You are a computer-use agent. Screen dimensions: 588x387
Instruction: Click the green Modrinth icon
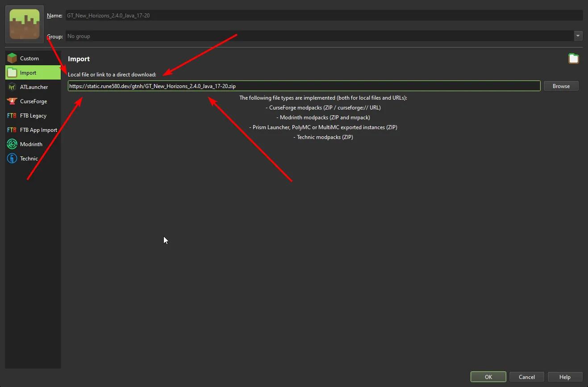(12, 144)
